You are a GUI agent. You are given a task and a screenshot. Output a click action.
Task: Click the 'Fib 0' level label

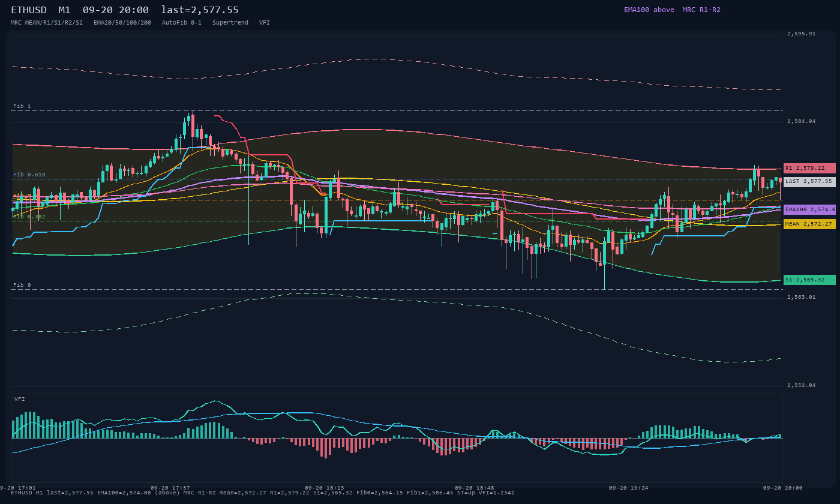22,285
